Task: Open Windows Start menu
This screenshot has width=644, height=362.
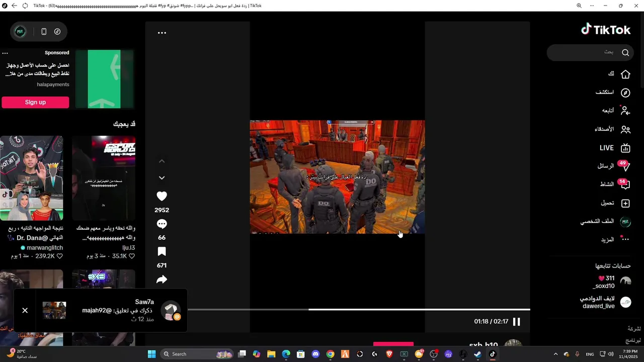Action: pyautogui.click(x=151, y=354)
